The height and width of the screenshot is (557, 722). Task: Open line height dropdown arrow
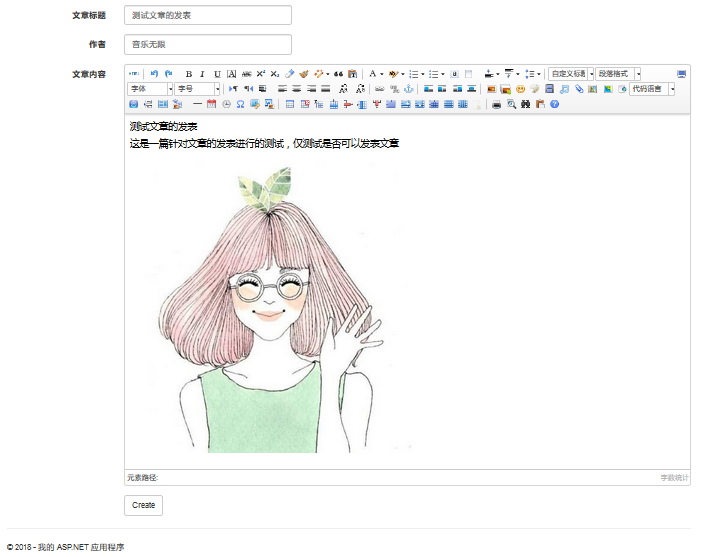pyautogui.click(x=538, y=74)
